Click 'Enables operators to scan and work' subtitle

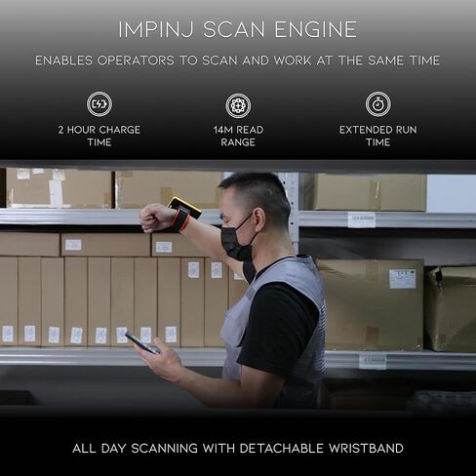238,60
